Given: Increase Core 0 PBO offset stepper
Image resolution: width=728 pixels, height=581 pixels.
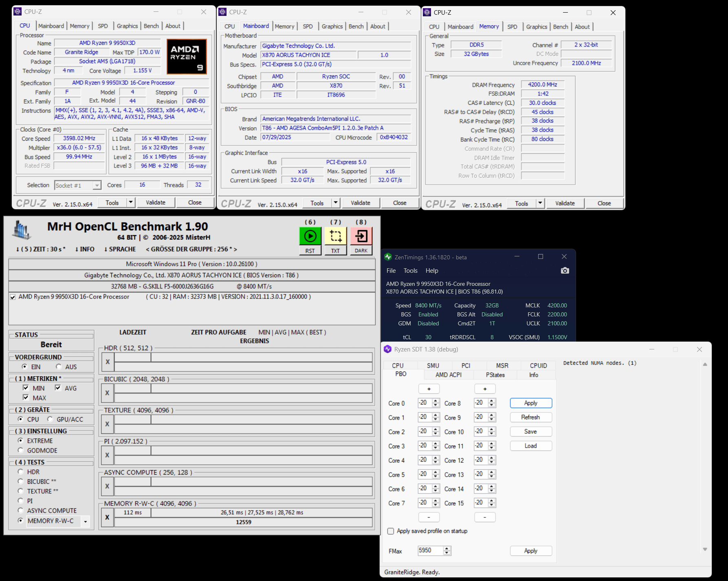Looking at the screenshot, I should pyautogui.click(x=436, y=401).
